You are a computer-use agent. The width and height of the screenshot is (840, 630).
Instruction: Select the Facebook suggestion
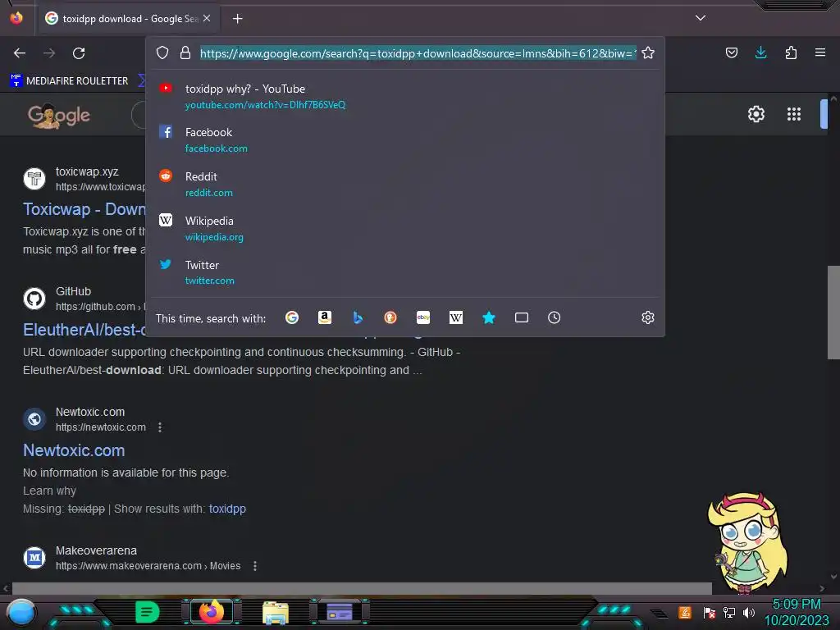(x=405, y=139)
